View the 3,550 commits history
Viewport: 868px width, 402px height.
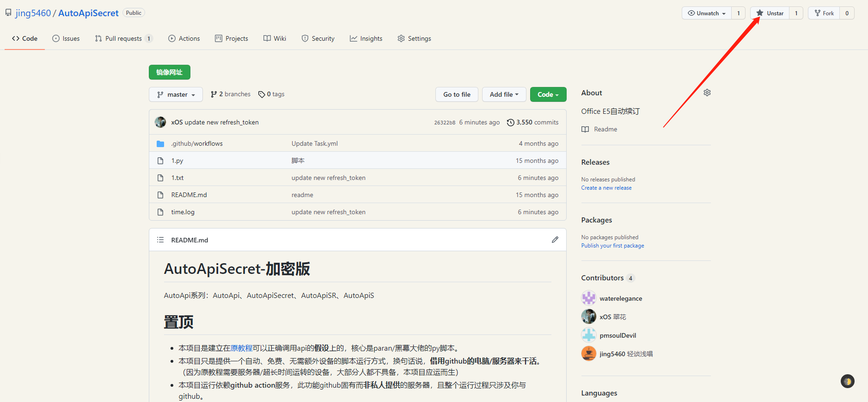coord(532,122)
